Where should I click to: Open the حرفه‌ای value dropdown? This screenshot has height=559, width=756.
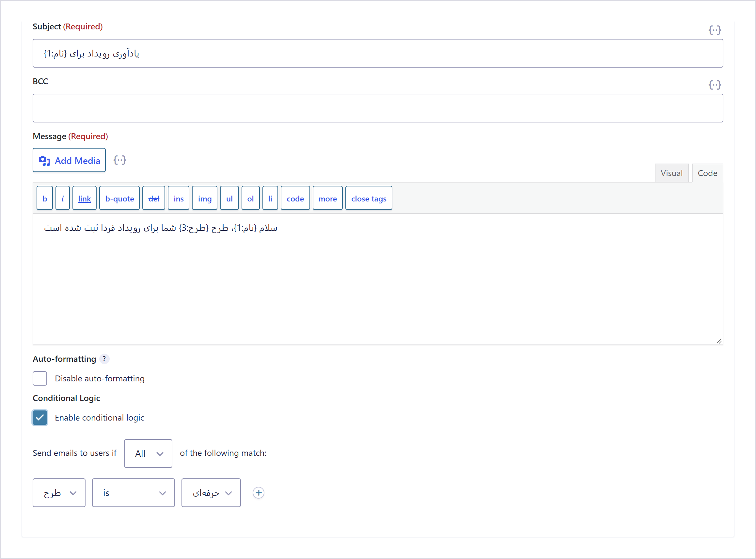211,493
